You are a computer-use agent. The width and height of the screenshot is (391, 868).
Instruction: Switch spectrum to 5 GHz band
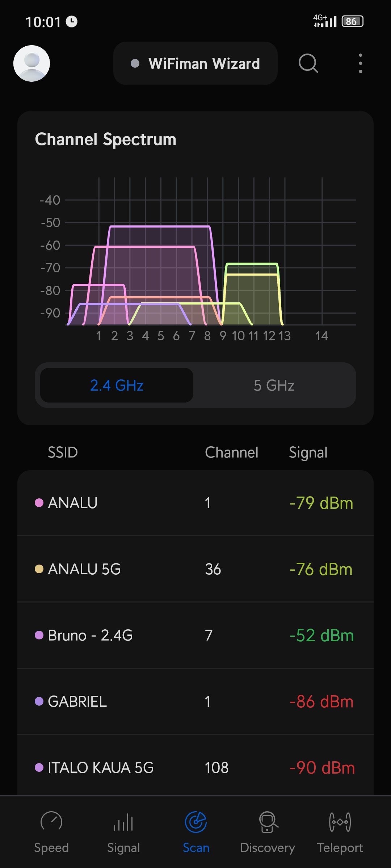[x=274, y=386]
